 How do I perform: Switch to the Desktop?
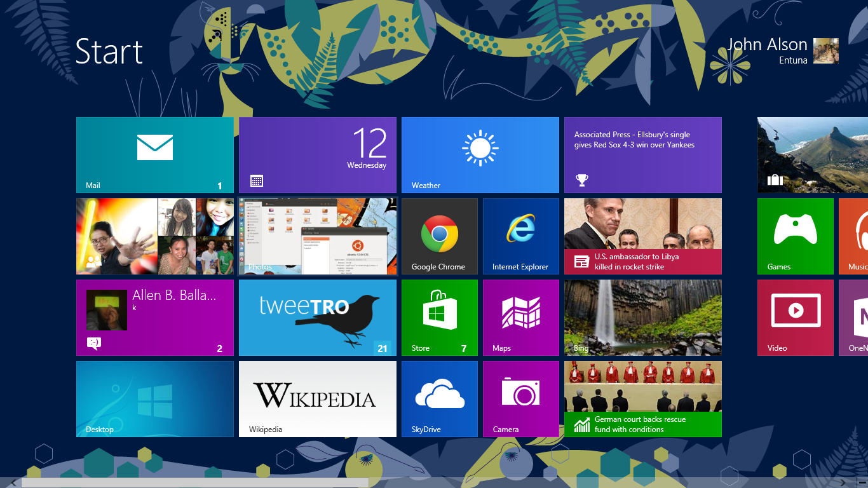[x=154, y=398]
